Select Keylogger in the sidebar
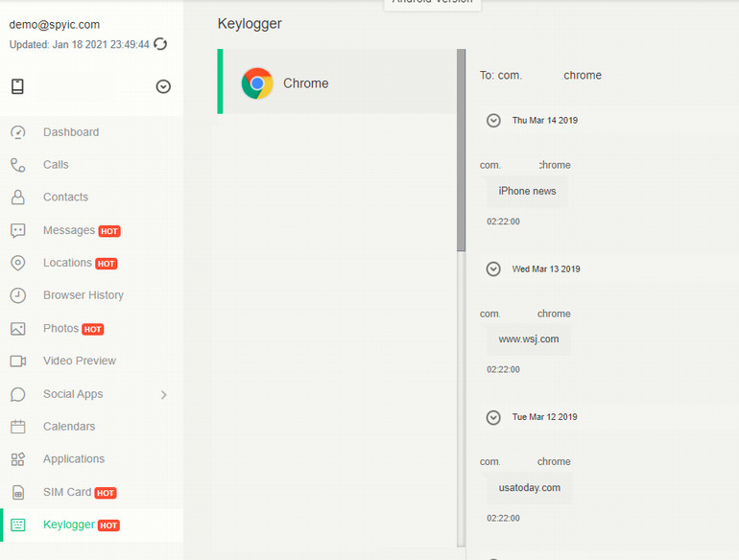 click(69, 525)
